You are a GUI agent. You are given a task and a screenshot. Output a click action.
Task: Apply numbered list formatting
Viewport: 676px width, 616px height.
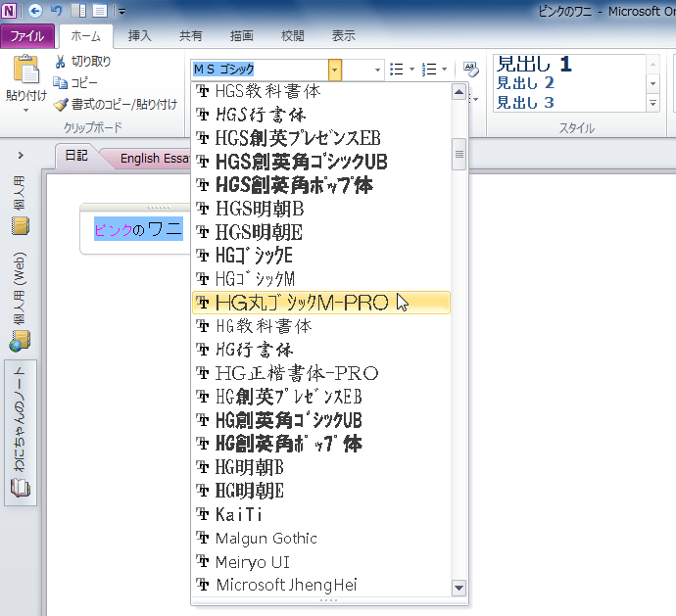[429, 69]
